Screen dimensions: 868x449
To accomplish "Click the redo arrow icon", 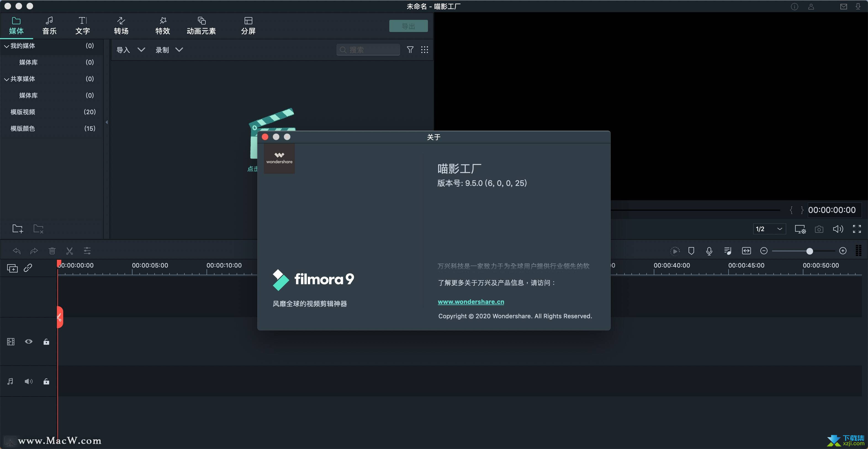I will click(34, 251).
